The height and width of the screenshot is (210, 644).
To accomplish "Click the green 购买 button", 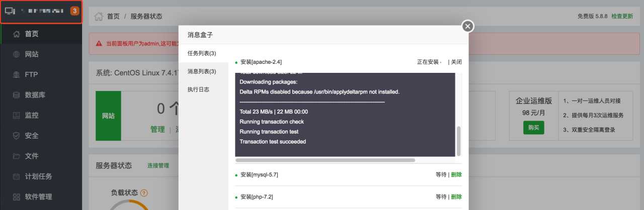I will coord(533,128).
